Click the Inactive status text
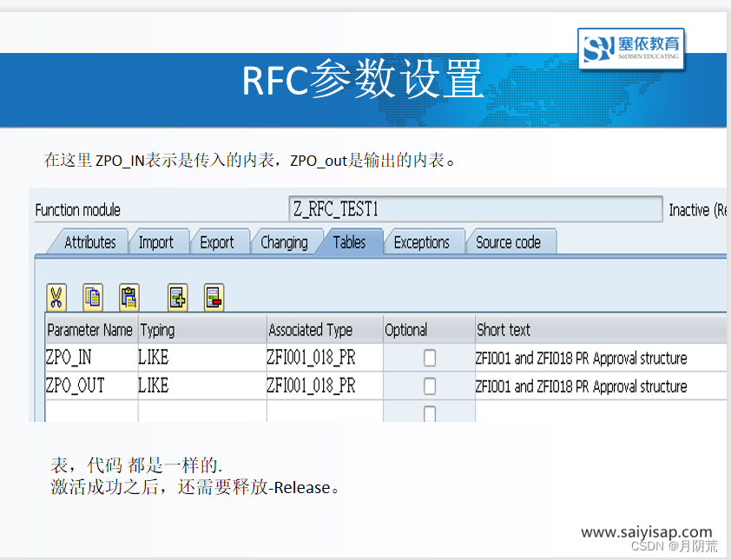The image size is (731, 560). click(697, 210)
